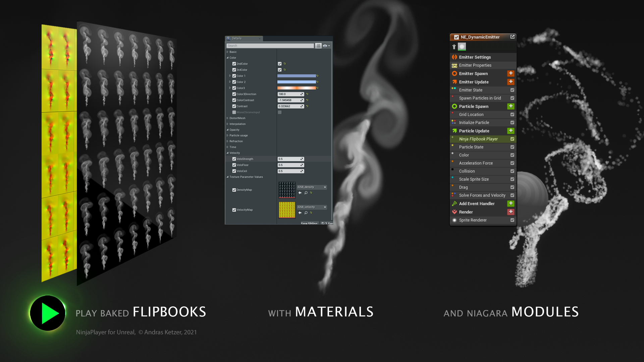The height and width of the screenshot is (362, 644).
Task: Enable the DensityMap texture checkbox
Action: tap(234, 190)
